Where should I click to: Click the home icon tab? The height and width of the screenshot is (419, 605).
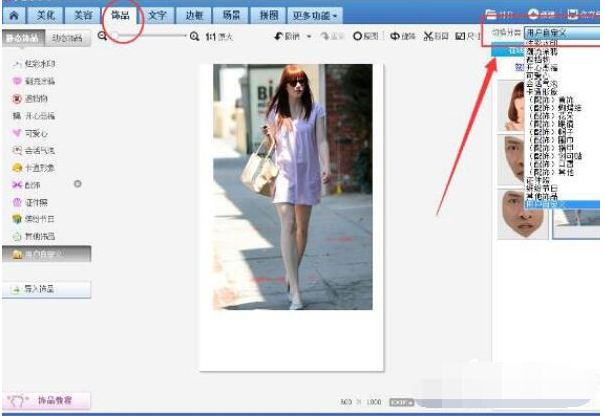14,16
